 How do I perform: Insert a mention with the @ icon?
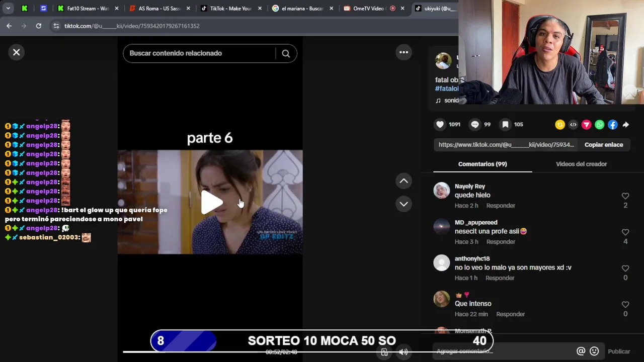coord(581,351)
